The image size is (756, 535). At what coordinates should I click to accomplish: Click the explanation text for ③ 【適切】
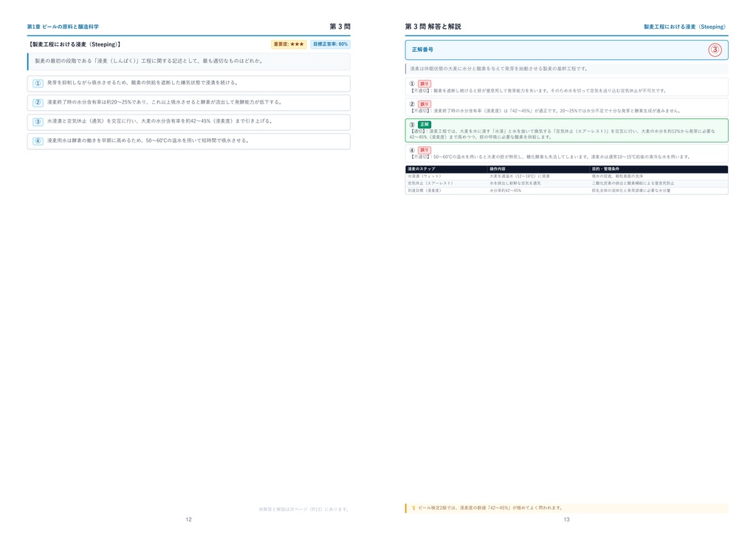pyautogui.click(x=562, y=134)
